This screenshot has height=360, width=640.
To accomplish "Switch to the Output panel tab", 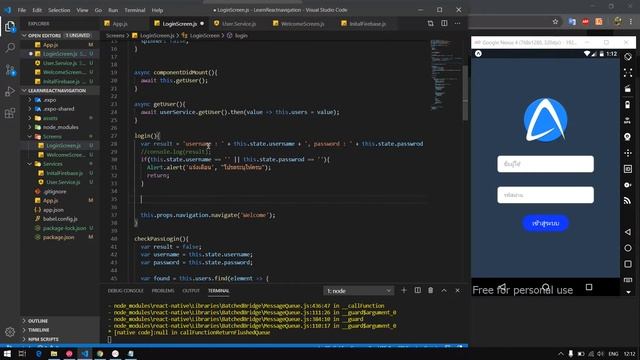I will click(191, 291).
